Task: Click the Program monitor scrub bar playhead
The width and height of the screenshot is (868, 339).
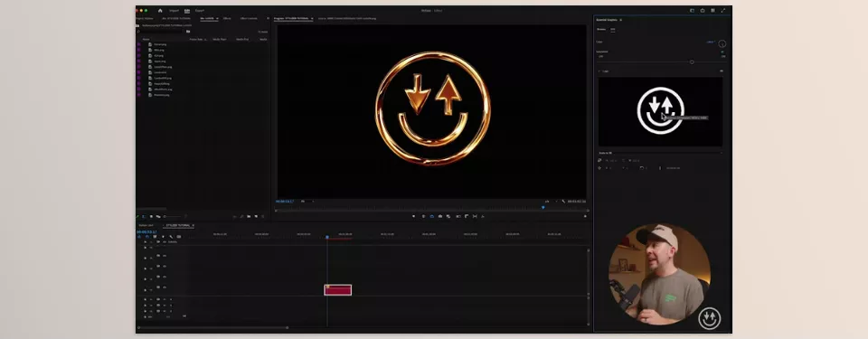Action: click(x=543, y=207)
